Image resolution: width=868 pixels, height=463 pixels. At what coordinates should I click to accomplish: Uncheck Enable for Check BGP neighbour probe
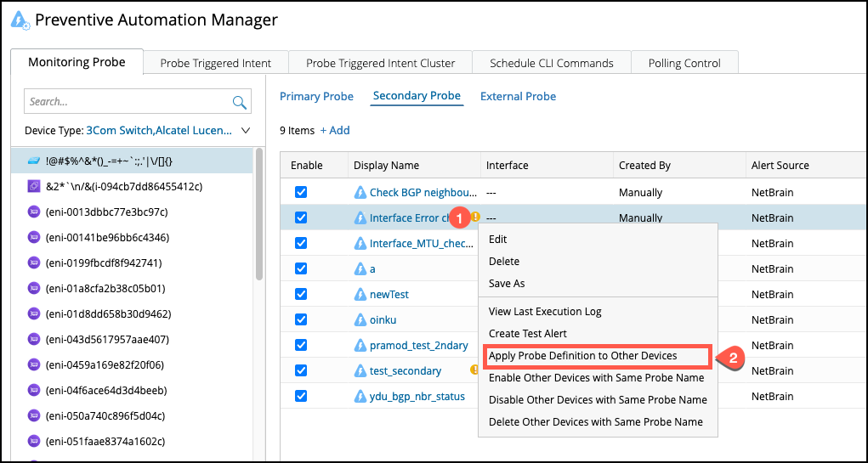[301, 193]
